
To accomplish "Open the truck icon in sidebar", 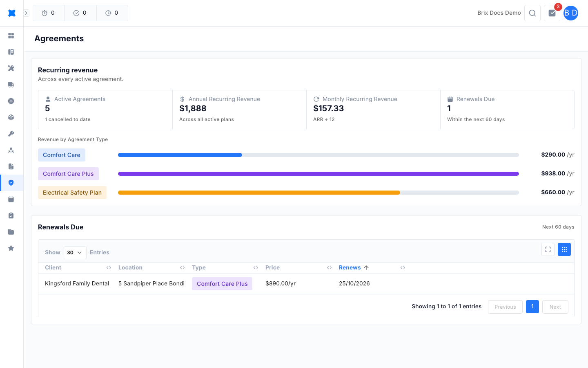I will (x=11, y=85).
